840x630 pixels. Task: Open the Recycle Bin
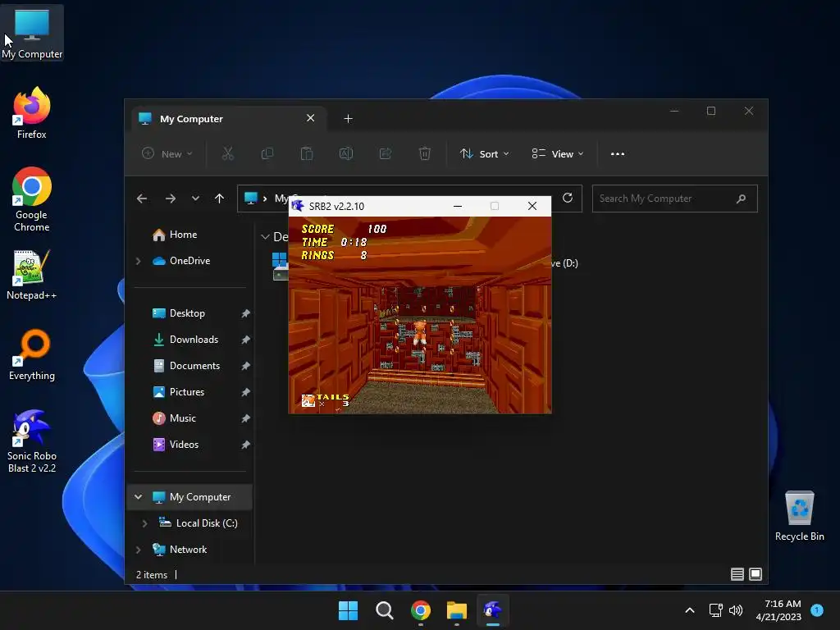(x=799, y=516)
